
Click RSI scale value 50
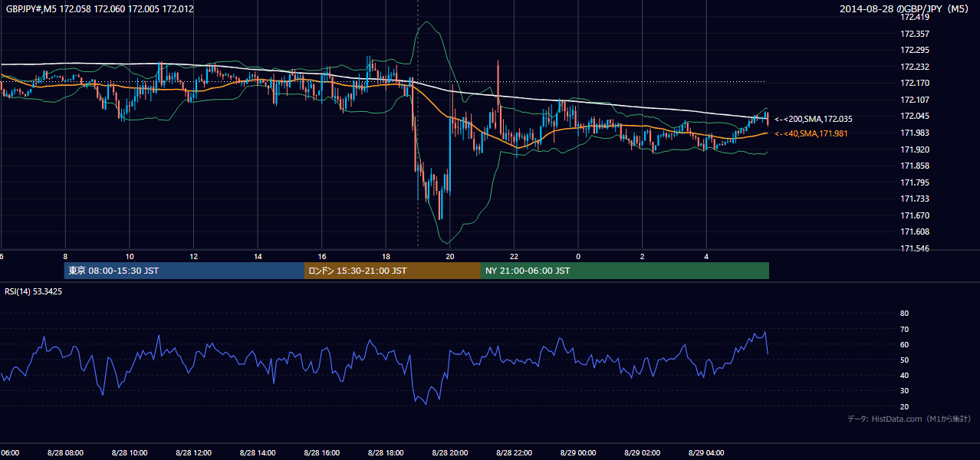(904, 360)
